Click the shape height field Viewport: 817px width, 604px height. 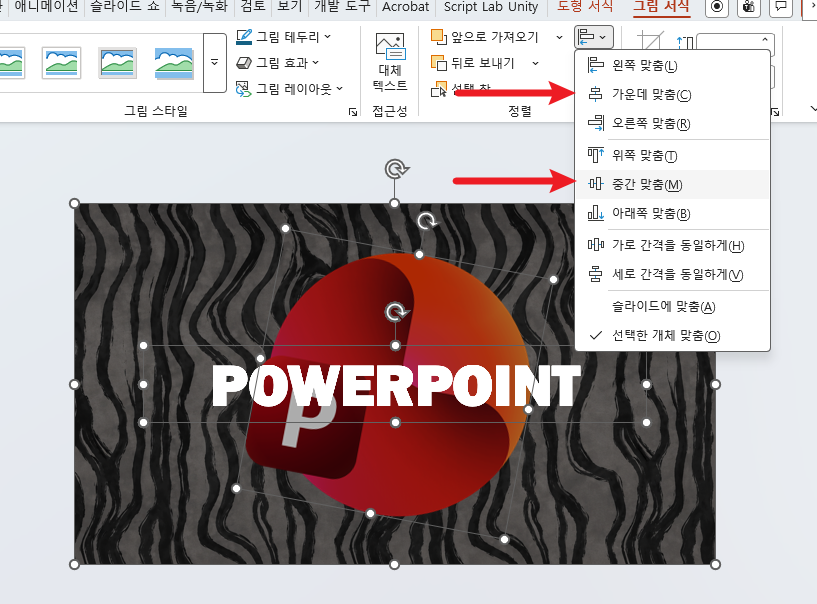tap(728, 44)
